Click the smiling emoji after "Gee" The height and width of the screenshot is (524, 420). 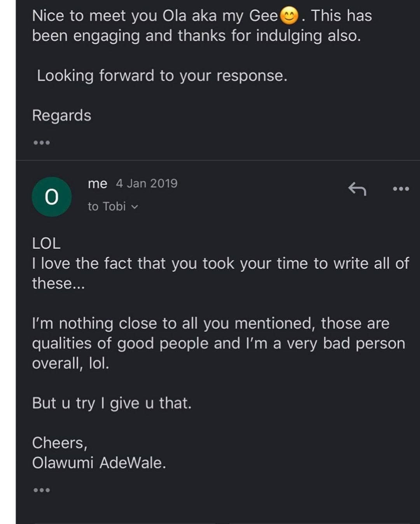point(289,16)
